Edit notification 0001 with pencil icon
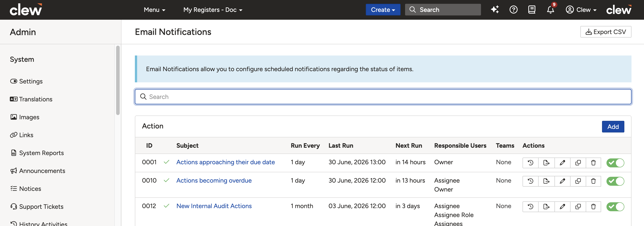Viewport: 644px width, 226px height. point(562,163)
